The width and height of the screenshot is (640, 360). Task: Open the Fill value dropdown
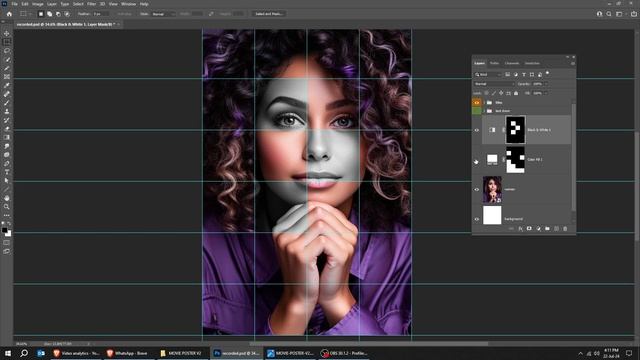[546, 93]
